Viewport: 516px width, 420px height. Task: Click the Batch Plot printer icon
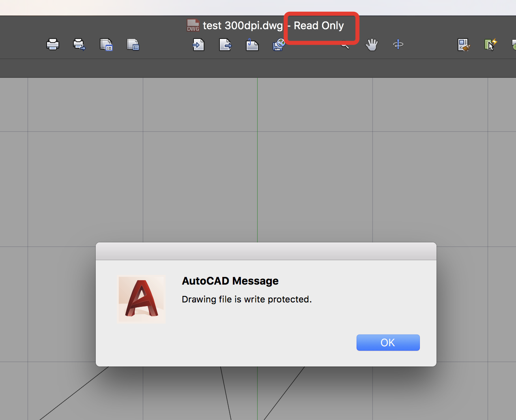tap(79, 44)
